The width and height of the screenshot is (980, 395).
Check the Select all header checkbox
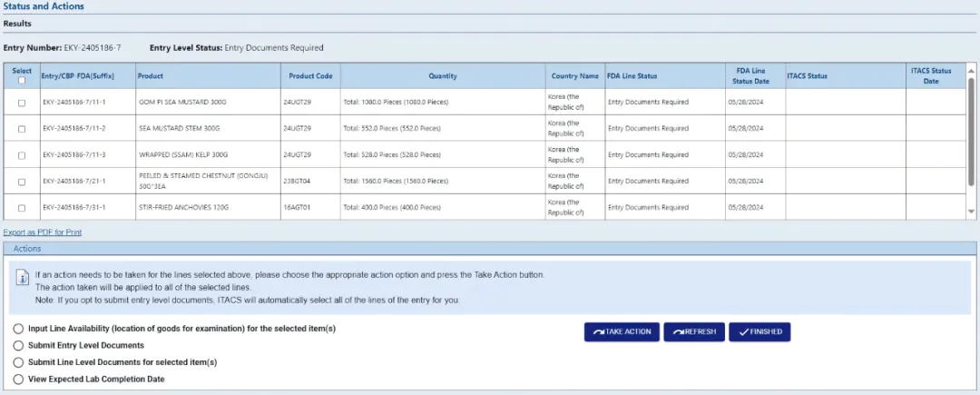(22, 81)
